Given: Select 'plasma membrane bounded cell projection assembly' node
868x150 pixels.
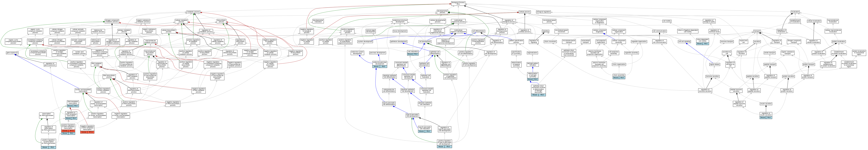Looking at the screenshot, I should (x=599, y=64).
